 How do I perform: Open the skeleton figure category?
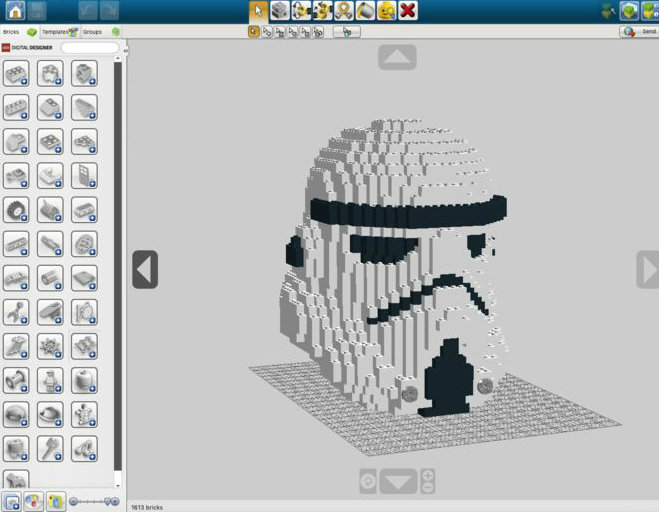pos(84,414)
